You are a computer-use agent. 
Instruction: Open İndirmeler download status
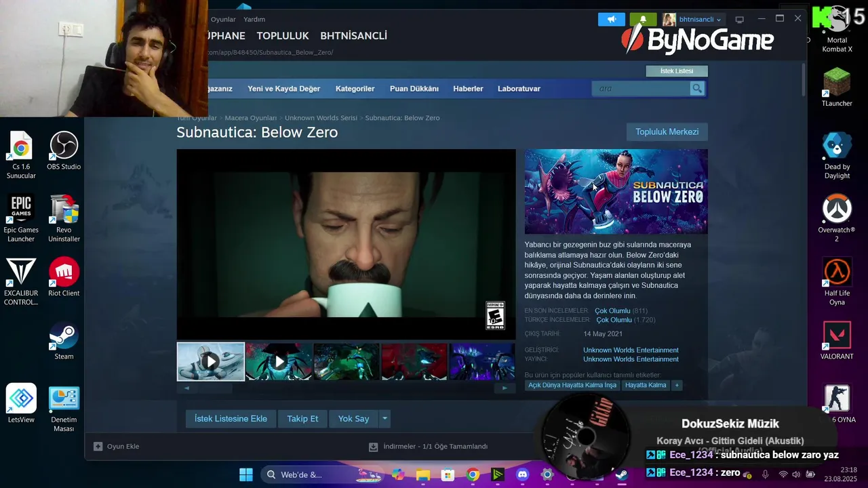pyautogui.click(x=428, y=447)
